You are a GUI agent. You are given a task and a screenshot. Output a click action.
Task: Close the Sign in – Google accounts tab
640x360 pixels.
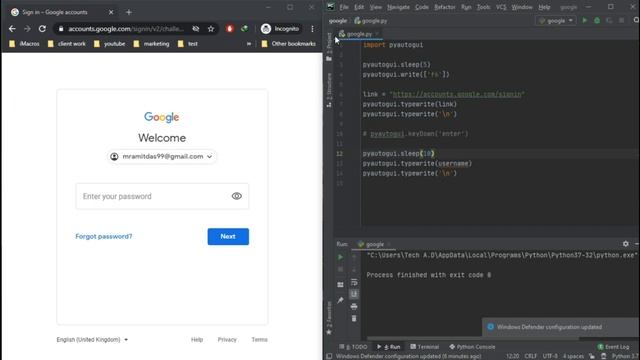click(111, 12)
